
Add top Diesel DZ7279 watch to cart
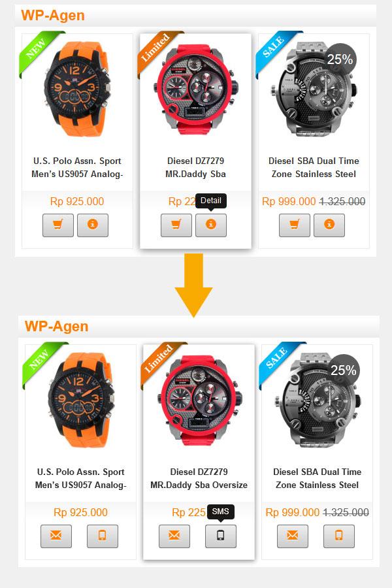176,225
